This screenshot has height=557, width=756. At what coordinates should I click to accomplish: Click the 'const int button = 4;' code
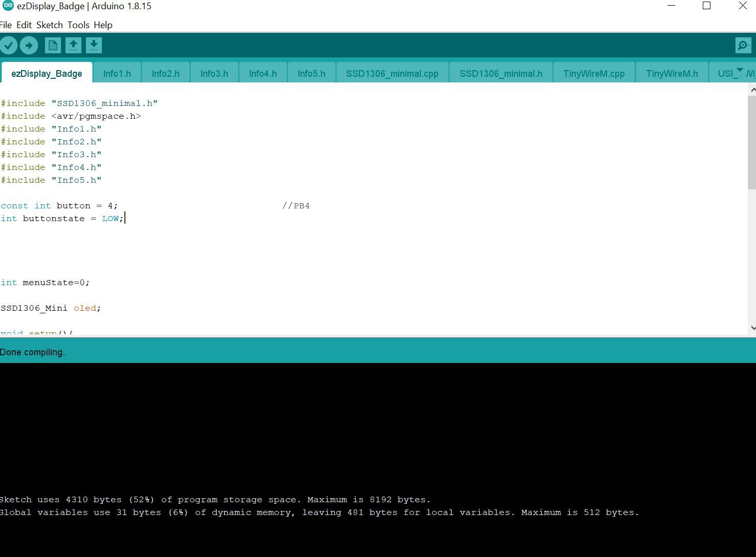tap(59, 206)
